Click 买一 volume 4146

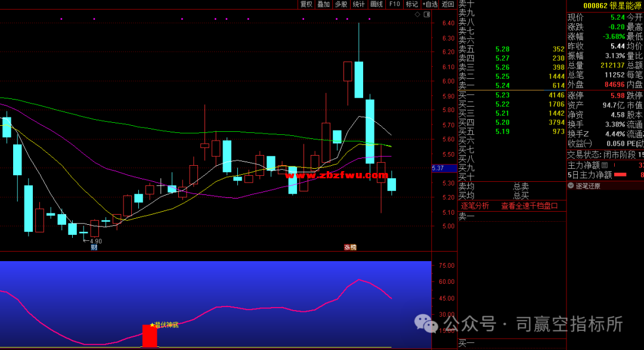(x=556, y=95)
